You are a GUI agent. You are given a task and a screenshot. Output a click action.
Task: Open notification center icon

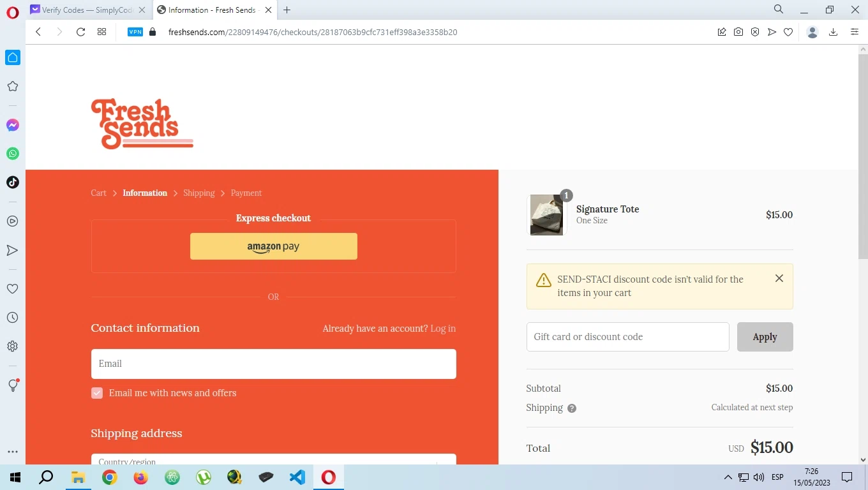[847, 477]
